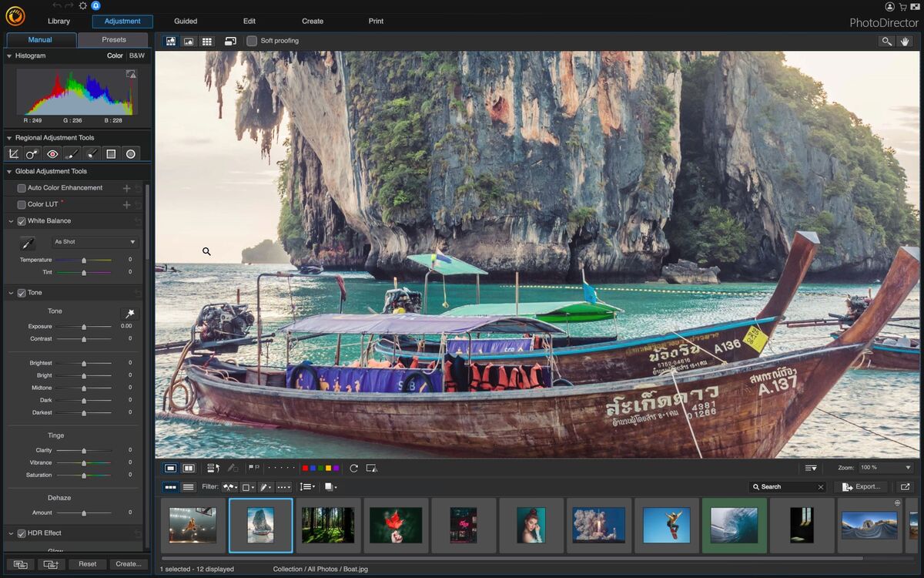Switch viewer to grid view mode

(207, 40)
